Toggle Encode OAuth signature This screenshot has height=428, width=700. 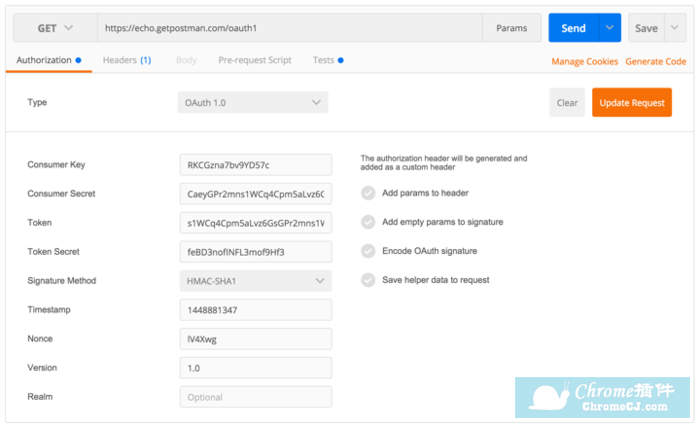click(368, 251)
